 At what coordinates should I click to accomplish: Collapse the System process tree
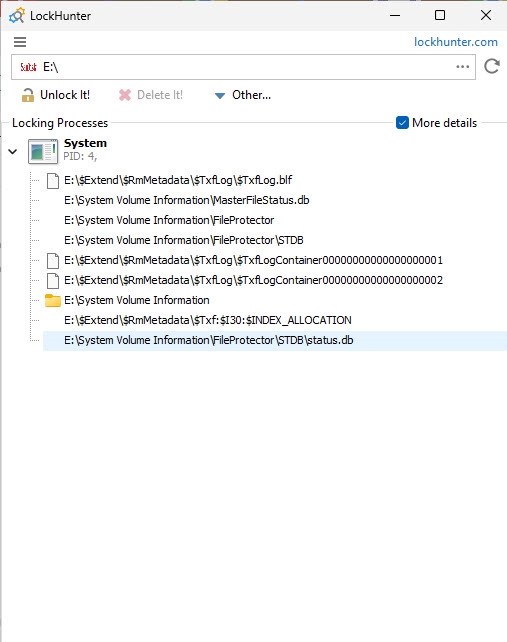[x=13, y=151]
